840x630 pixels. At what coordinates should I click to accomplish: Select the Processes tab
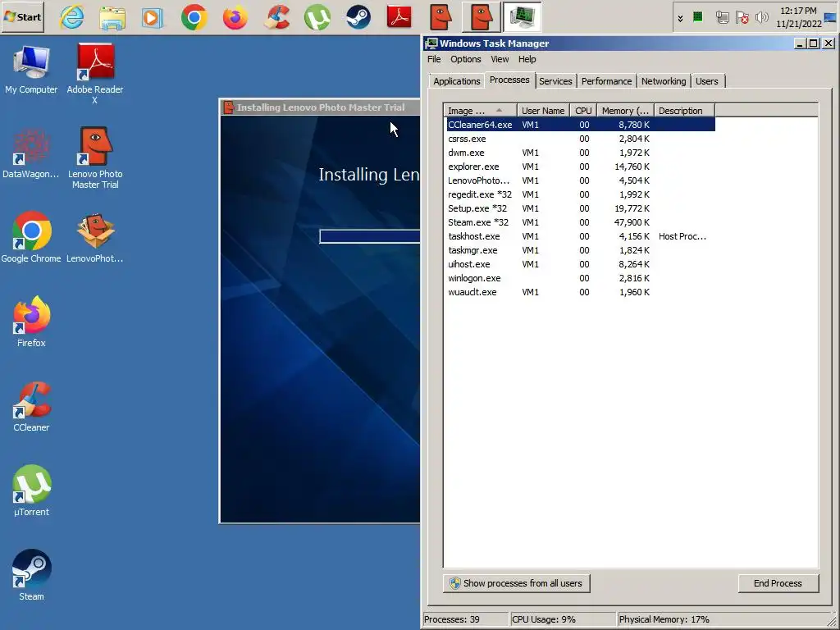click(x=509, y=80)
